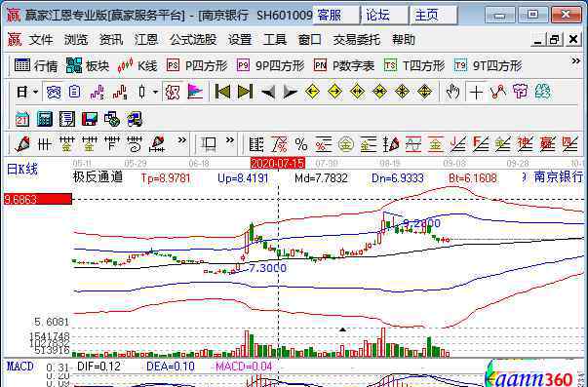
Task: Expand the drawing tools overflow chevron
Action: (182, 140)
